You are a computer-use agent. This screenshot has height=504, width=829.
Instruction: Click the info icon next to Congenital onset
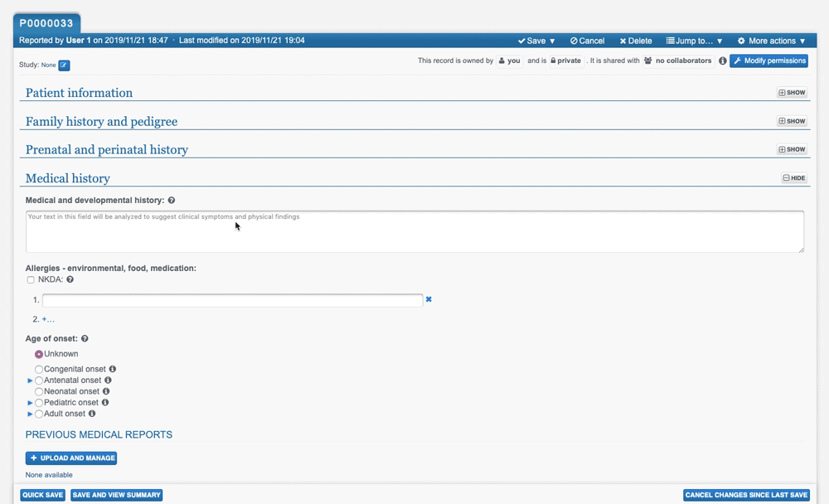[x=112, y=369]
